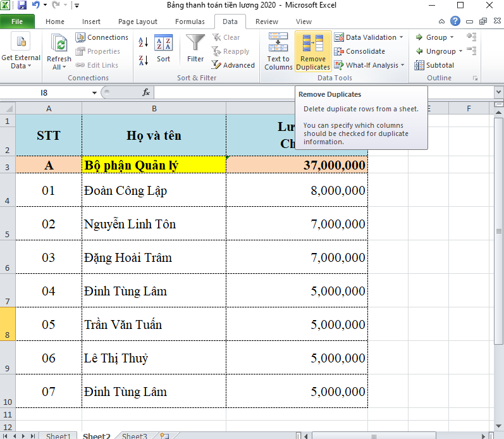Viewport: 504px width, 439px height.
Task: Switch to the Sheet3 worksheet tab
Action: pyautogui.click(x=134, y=436)
